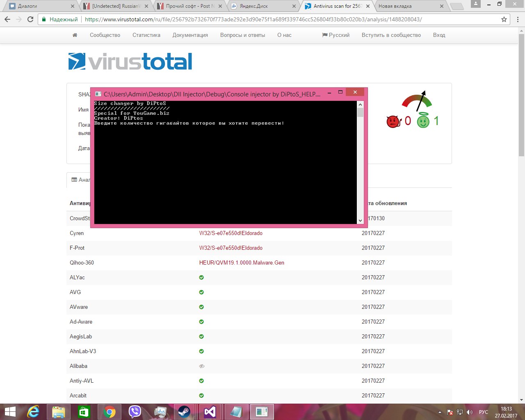Viewport: 525px width, 420px height.
Task: Bookmark this page with the star icon
Action: point(504,19)
